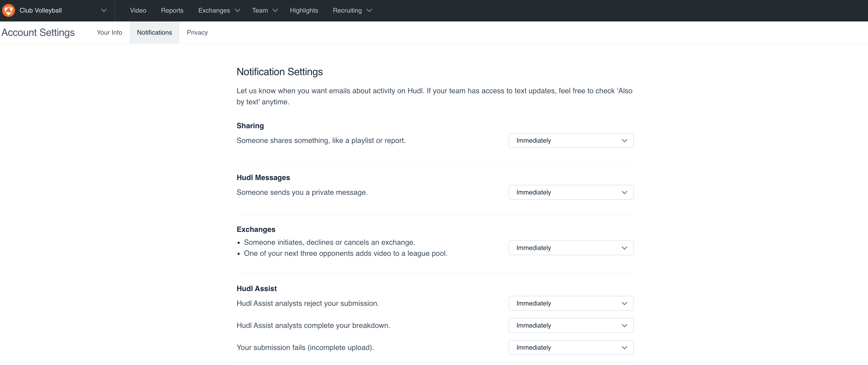Open the Sharing notification frequency dropdown

coord(571,140)
